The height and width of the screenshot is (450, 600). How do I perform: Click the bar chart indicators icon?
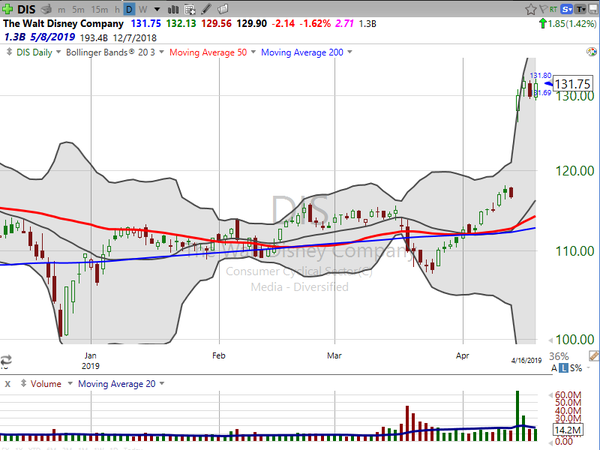click(173, 9)
